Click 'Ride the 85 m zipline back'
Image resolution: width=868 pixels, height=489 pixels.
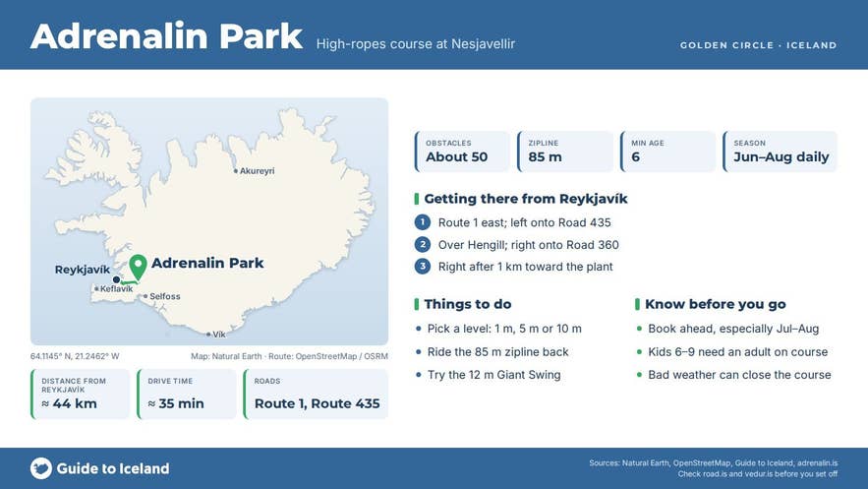[x=497, y=351]
